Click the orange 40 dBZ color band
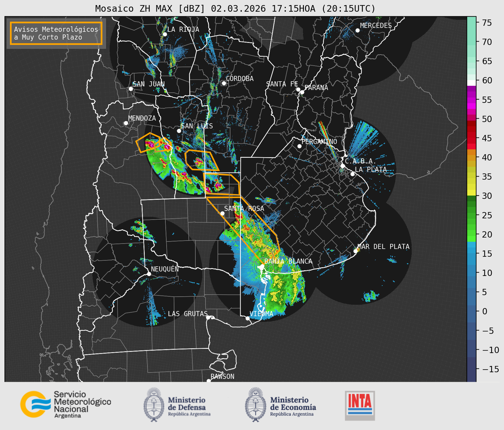 471,158
